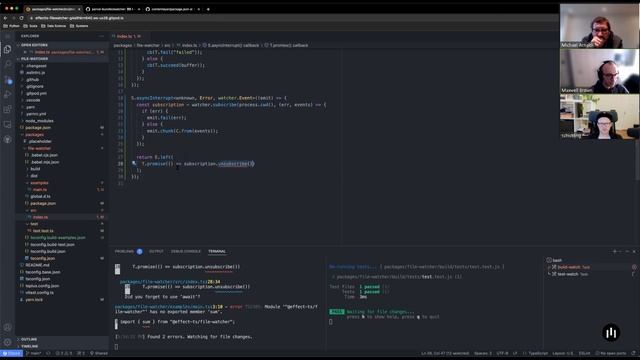The height and width of the screenshot is (360, 640).
Task: Open README.md in the explorer
Action: coord(38,265)
